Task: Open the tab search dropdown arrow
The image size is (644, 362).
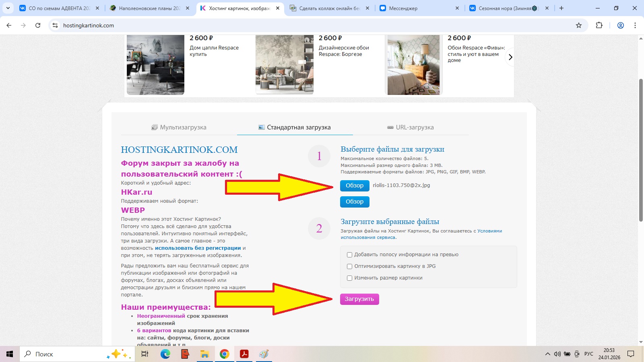Action: (x=8, y=8)
